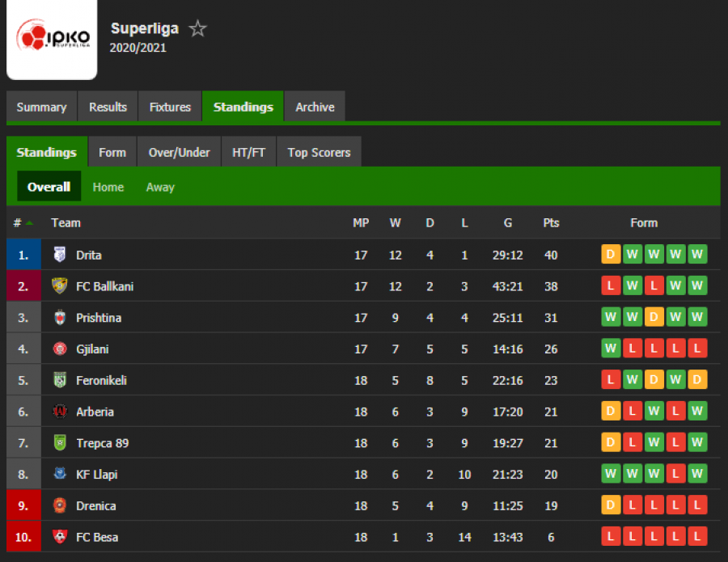
Task: Sort table by the # rank column arrow
Action: (30, 222)
